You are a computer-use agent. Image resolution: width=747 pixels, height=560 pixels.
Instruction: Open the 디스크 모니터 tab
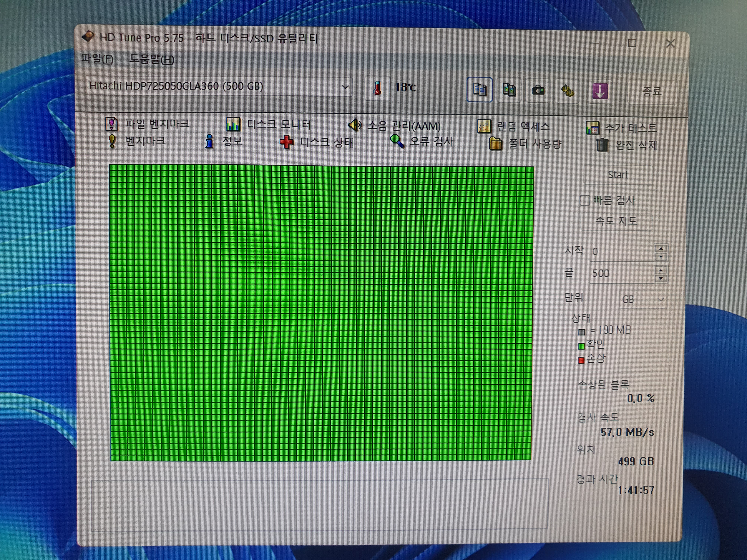(x=268, y=125)
